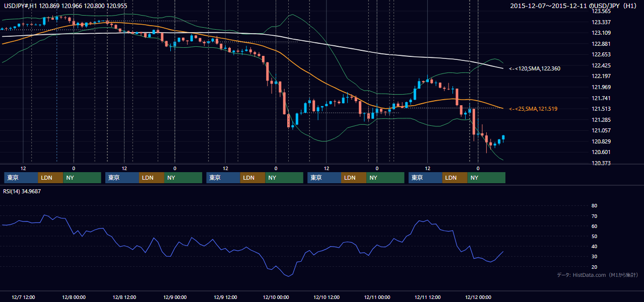644x302 pixels.
Task: Click price axis label 121.285
Action: click(601, 120)
